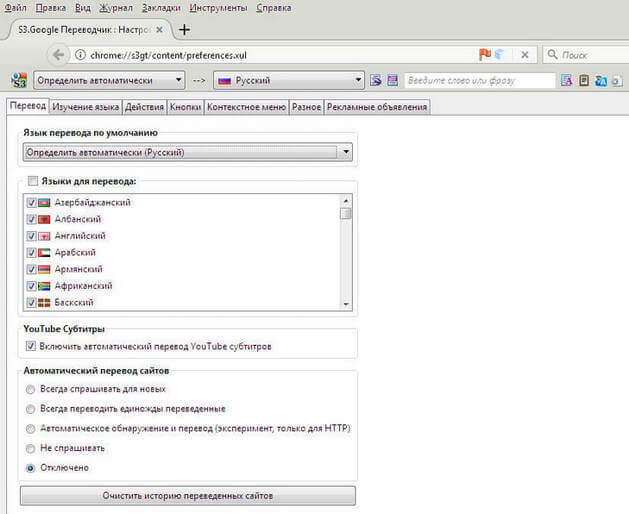Switch to the Перевод tab
This screenshot has width=629, height=514.
(x=28, y=106)
